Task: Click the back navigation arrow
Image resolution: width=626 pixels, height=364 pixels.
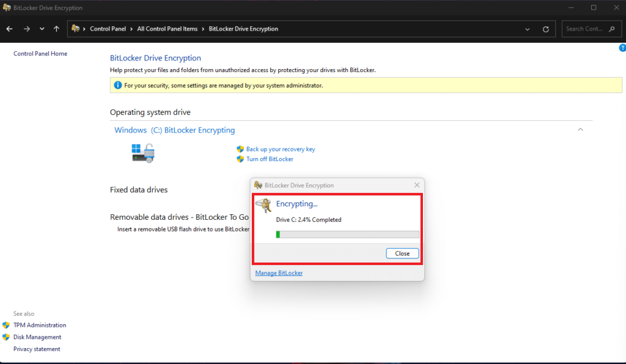Action: pyautogui.click(x=9, y=29)
